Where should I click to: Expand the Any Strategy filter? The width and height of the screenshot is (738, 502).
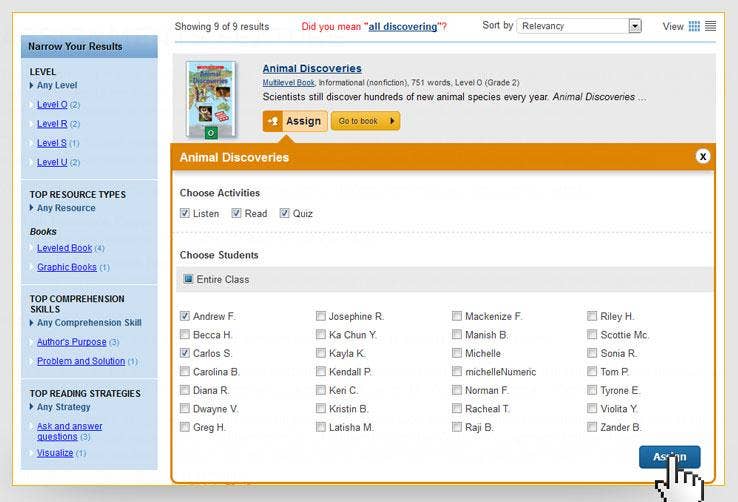[x=60, y=407]
